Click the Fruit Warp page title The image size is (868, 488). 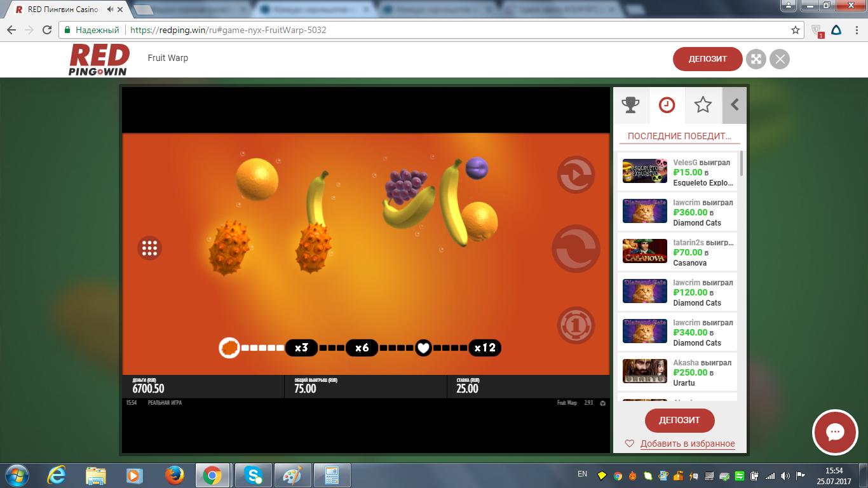[168, 58]
